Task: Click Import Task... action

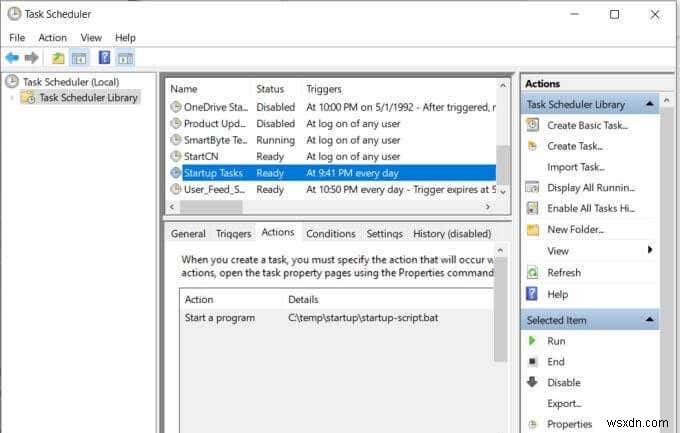Action: click(x=575, y=167)
